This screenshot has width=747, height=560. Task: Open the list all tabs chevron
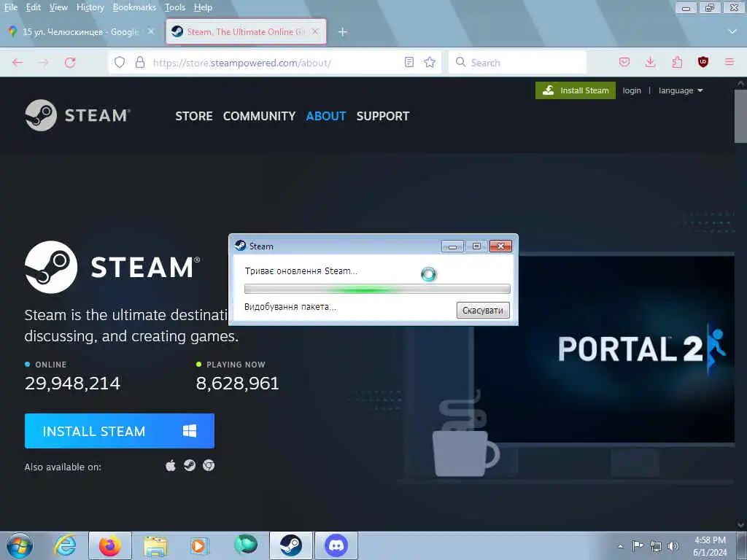732,31
